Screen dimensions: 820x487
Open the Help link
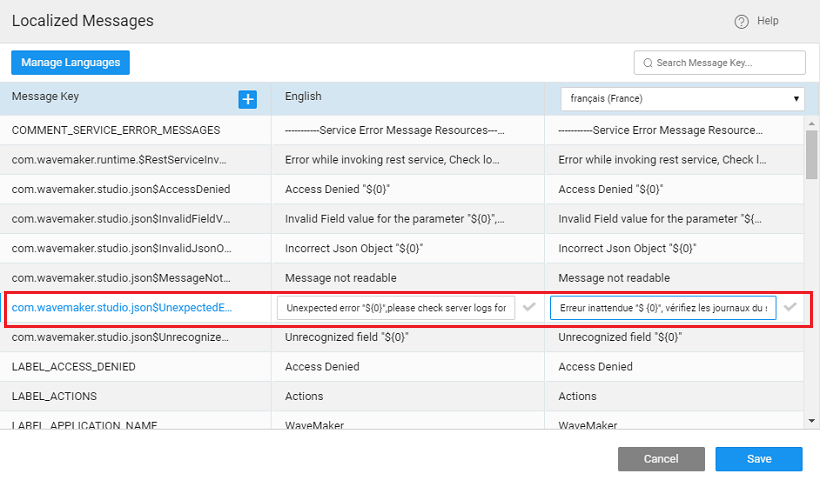click(x=767, y=21)
